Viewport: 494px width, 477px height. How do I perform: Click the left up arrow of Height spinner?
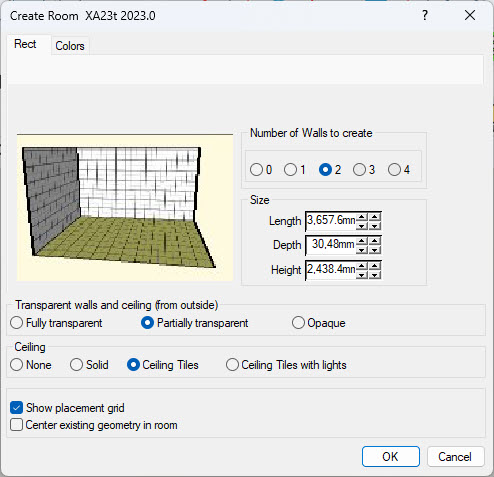tap(362, 266)
